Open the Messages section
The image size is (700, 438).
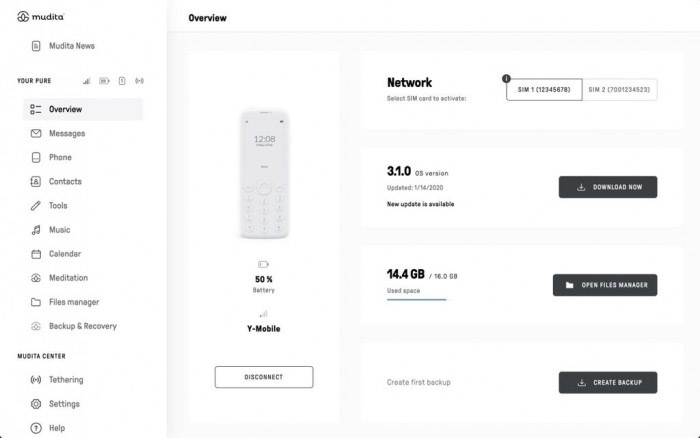pos(66,133)
